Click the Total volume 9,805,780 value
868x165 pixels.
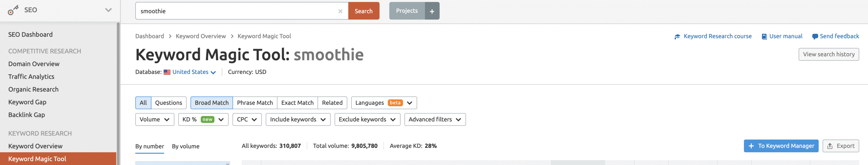(364, 146)
